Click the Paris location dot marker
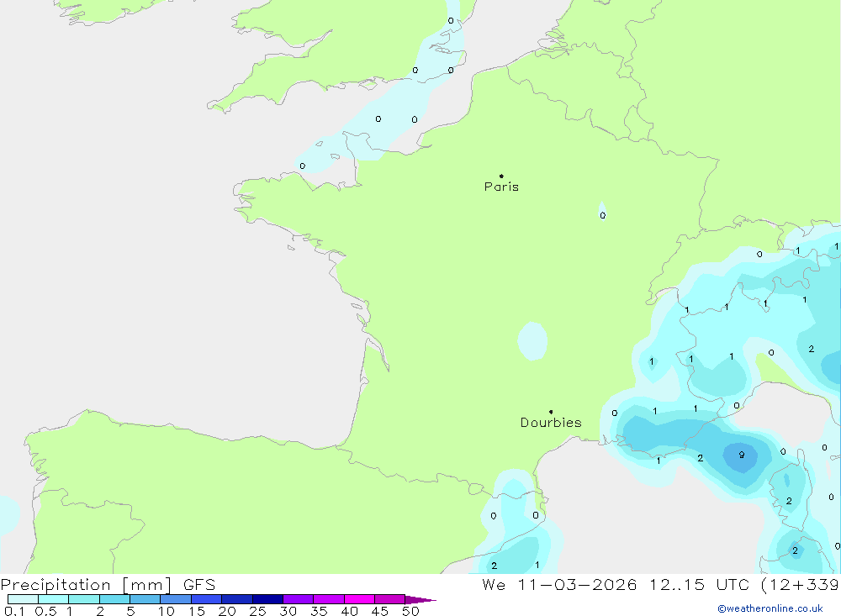The image size is (841, 616). (501, 176)
